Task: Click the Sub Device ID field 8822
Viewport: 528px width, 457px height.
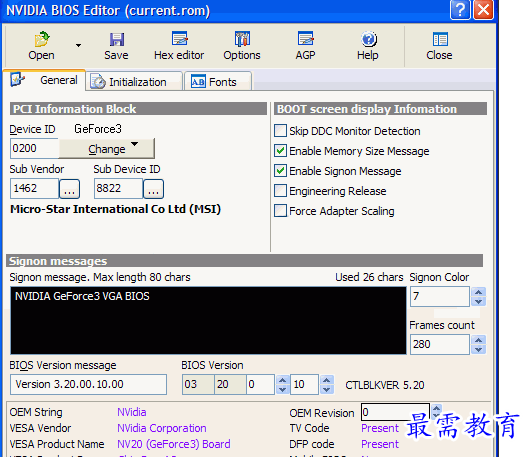Action: (x=118, y=188)
